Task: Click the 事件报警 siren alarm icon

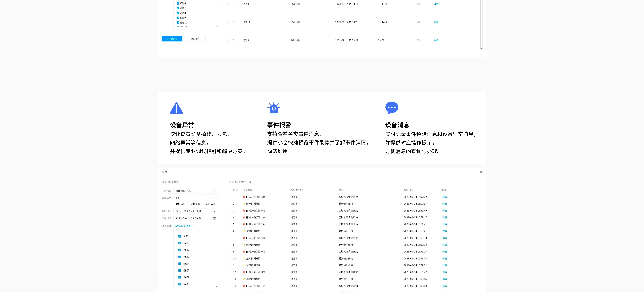Action: (x=274, y=108)
